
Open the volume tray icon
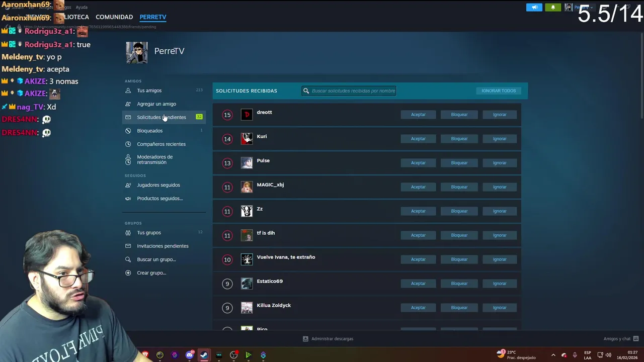[x=608, y=355]
